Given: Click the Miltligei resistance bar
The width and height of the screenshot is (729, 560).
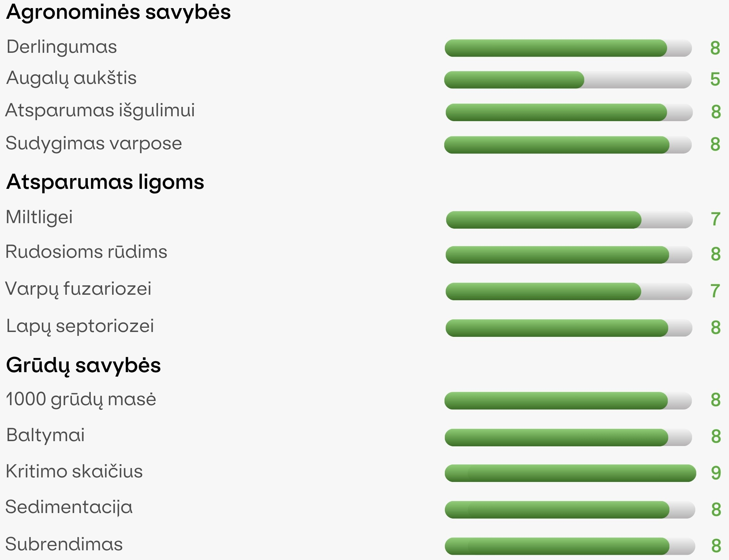Looking at the screenshot, I should coord(569,220).
